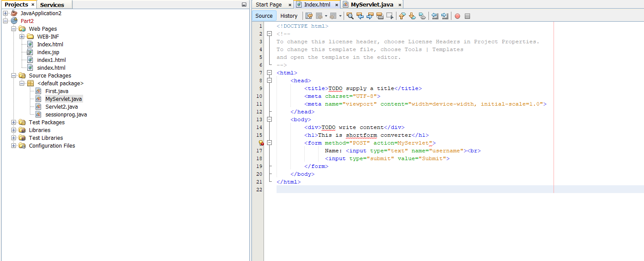Switch to the MyServlet.java editor tab
644x261 pixels.
click(x=372, y=5)
